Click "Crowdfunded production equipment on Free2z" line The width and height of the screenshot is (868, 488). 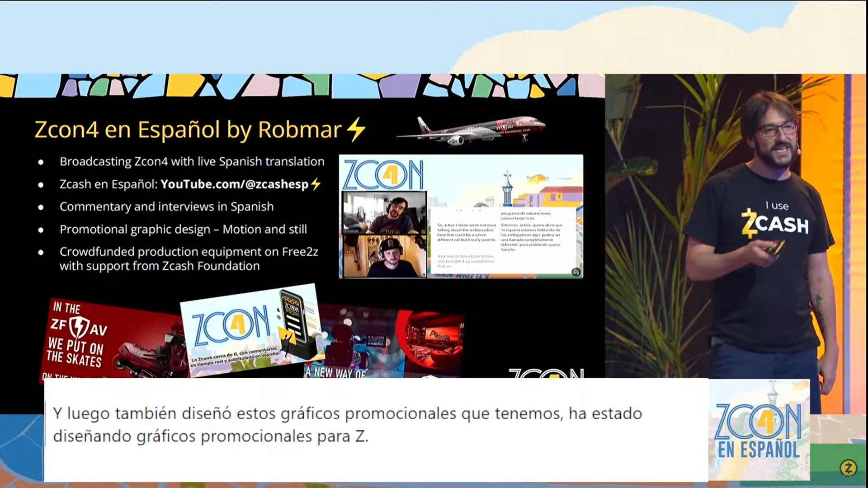tap(189, 251)
